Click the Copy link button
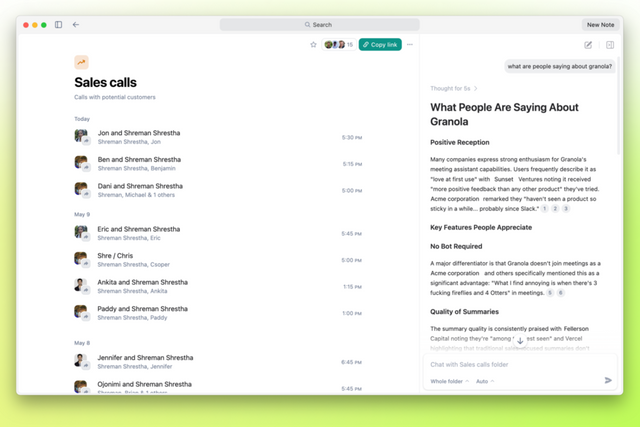This screenshot has width=640, height=427. (x=380, y=45)
